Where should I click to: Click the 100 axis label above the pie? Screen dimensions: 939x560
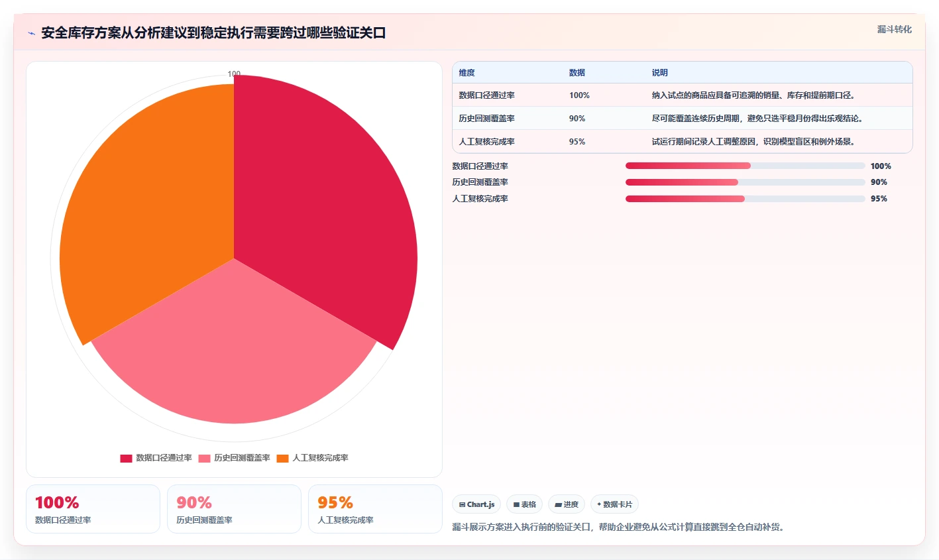click(234, 74)
